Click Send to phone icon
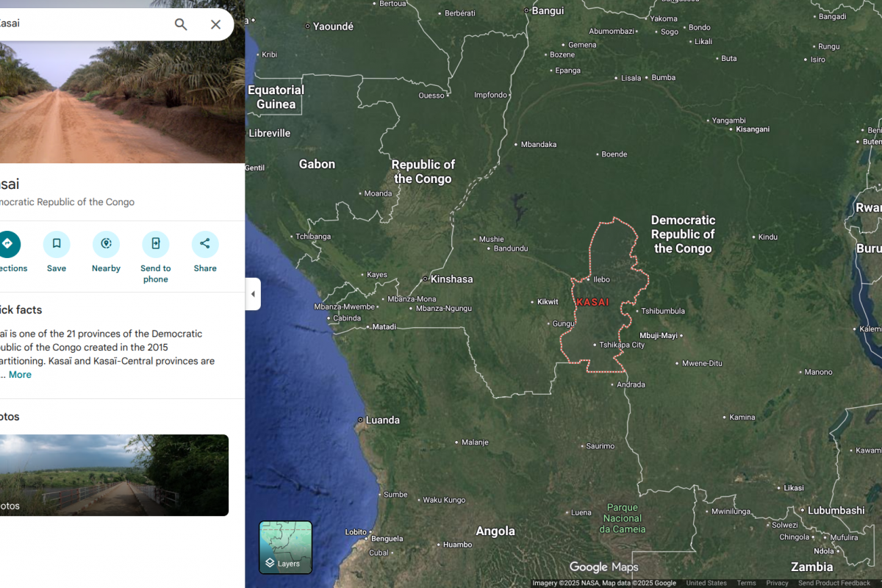The image size is (882, 588). point(156,244)
